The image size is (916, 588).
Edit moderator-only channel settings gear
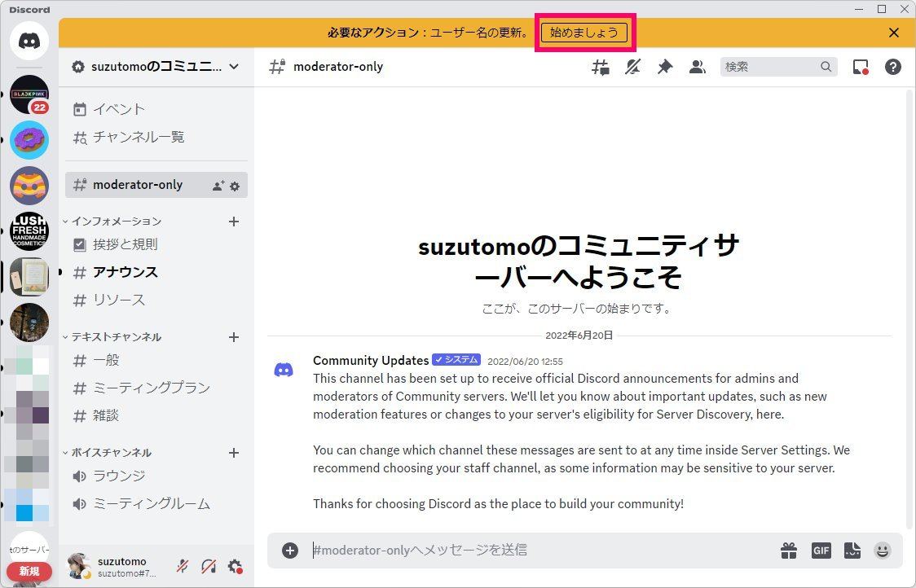point(235,186)
